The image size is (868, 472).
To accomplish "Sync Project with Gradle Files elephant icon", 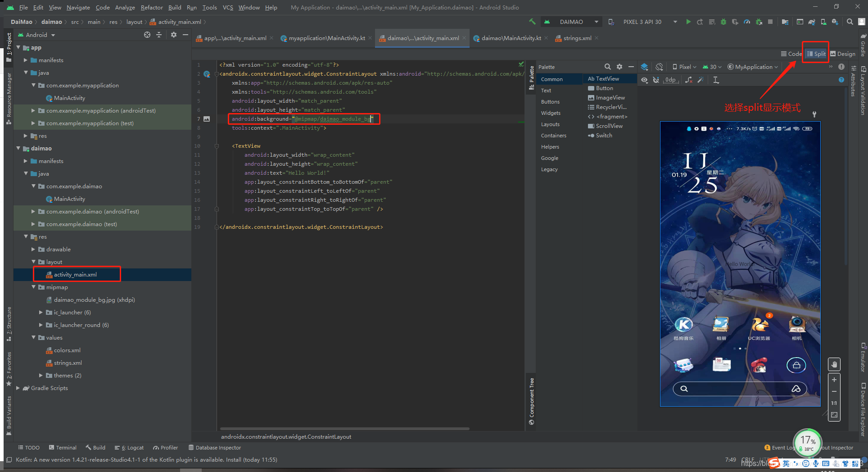I will [x=812, y=22].
